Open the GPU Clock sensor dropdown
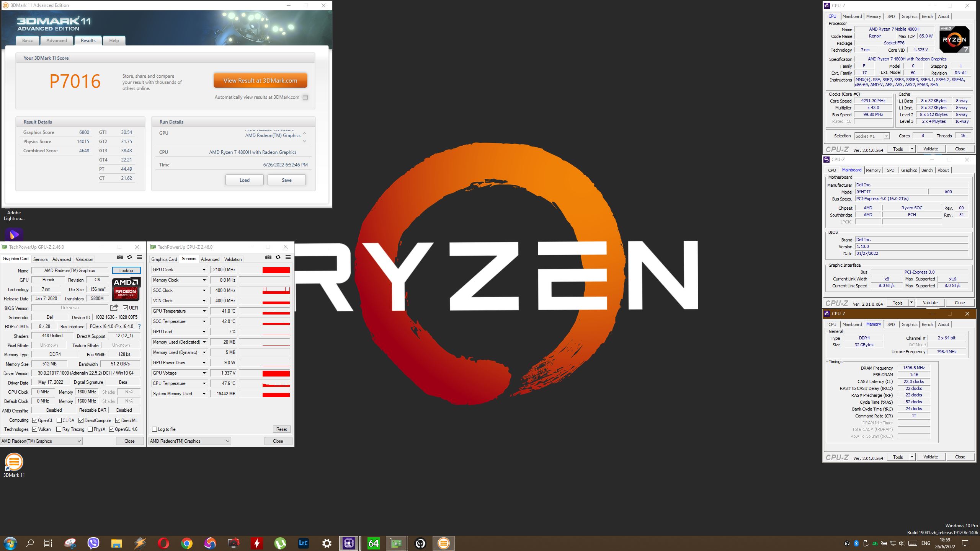The image size is (980, 551). (204, 270)
